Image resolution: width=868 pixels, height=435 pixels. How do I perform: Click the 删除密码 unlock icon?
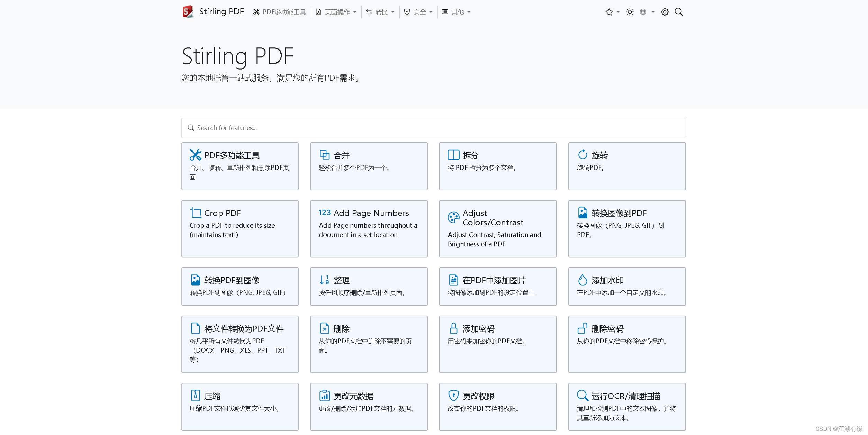click(583, 328)
